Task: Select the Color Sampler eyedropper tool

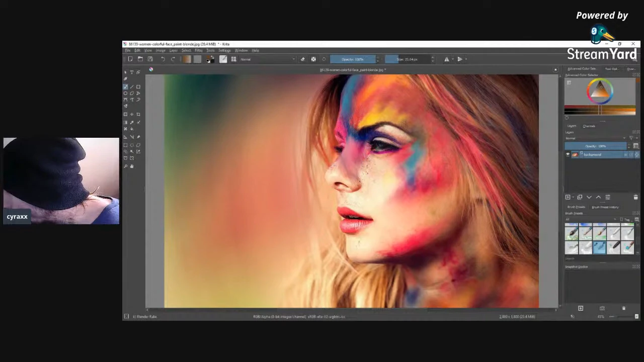Action: (132, 122)
